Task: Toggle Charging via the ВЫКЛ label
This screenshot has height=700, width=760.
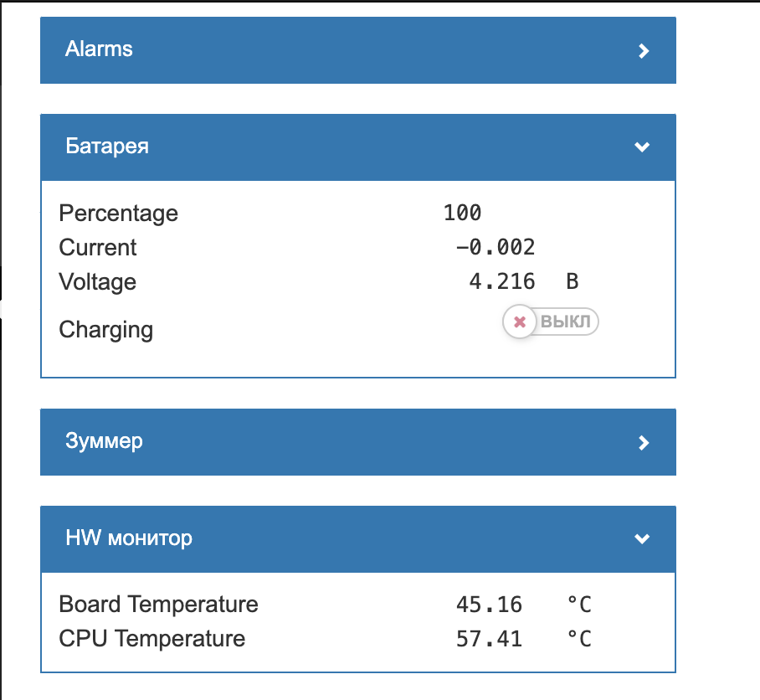Action: [x=566, y=322]
